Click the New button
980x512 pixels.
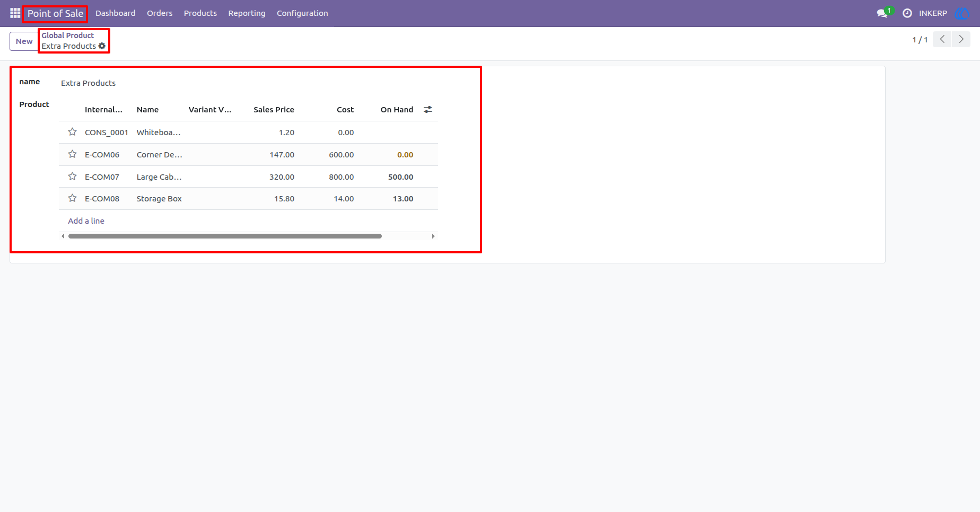click(24, 41)
